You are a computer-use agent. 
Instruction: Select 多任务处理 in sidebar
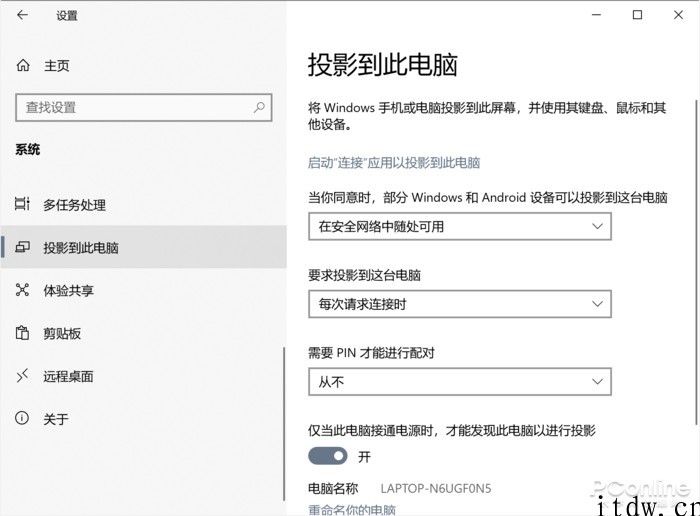[143, 204]
